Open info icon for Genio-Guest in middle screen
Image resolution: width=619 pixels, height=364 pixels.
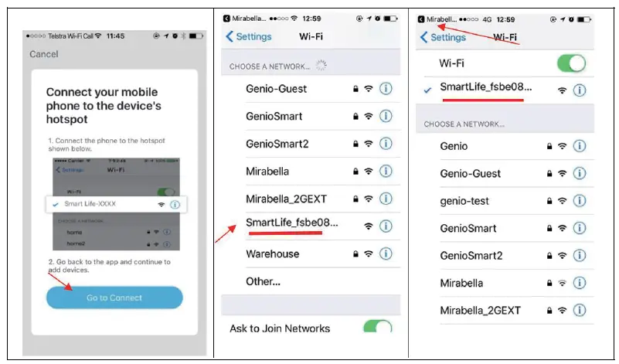pos(386,88)
